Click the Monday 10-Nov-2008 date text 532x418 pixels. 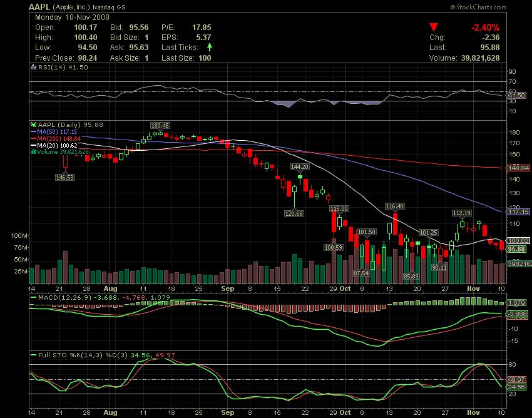point(72,18)
